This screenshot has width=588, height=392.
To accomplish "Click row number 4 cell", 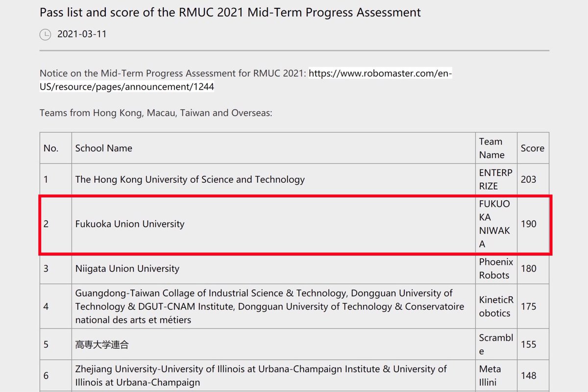I will coord(56,306).
